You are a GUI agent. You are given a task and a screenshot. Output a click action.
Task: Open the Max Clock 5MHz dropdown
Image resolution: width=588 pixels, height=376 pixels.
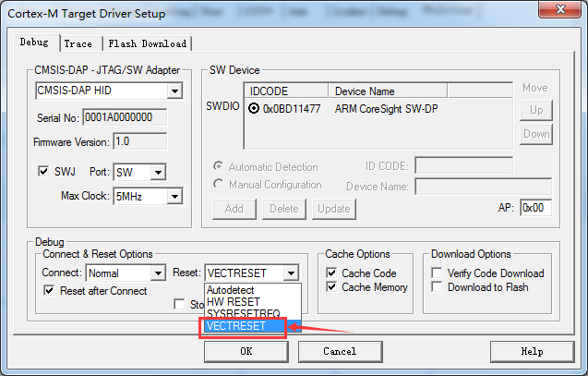click(x=174, y=196)
